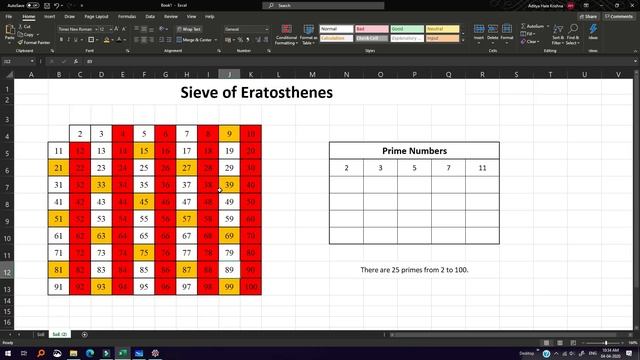Open Conditional Formatting menu
Screen dimensions: 640x360
click(286, 35)
